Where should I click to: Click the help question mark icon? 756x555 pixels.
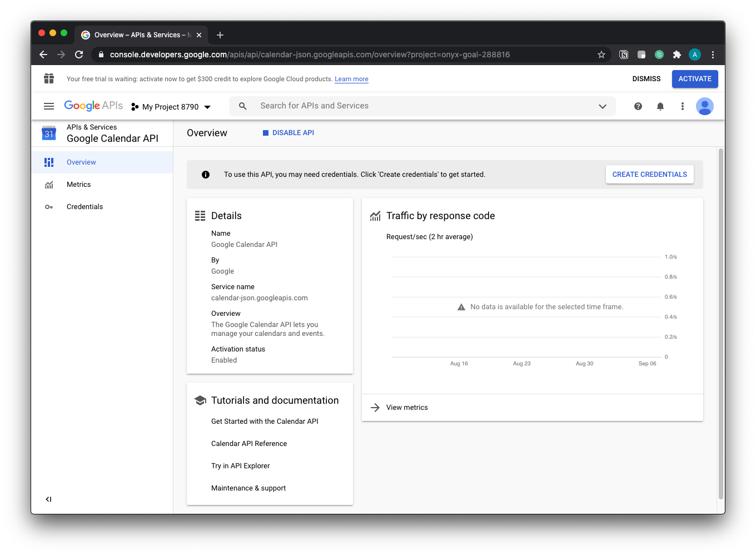[x=638, y=106]
